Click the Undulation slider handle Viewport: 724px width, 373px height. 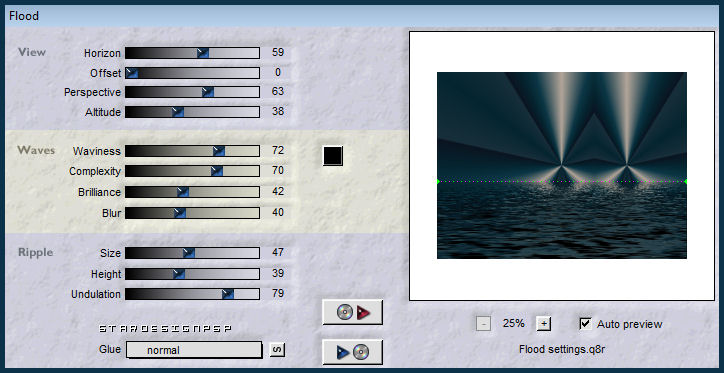point(228,294)
